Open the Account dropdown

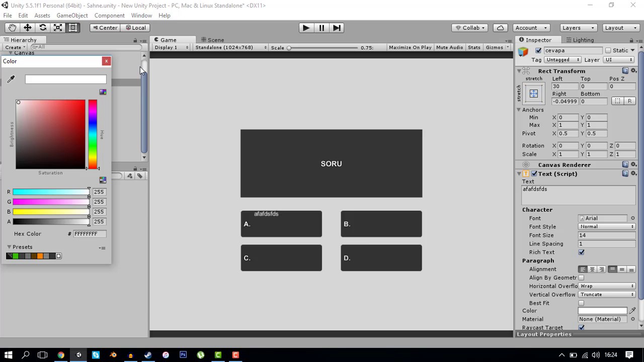tap(531, 28)
